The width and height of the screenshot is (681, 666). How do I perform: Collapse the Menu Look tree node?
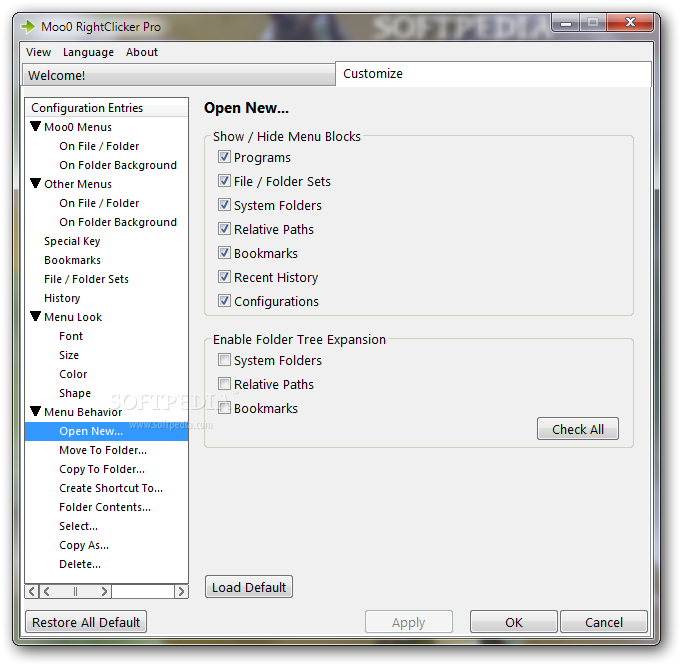point(36,316)
